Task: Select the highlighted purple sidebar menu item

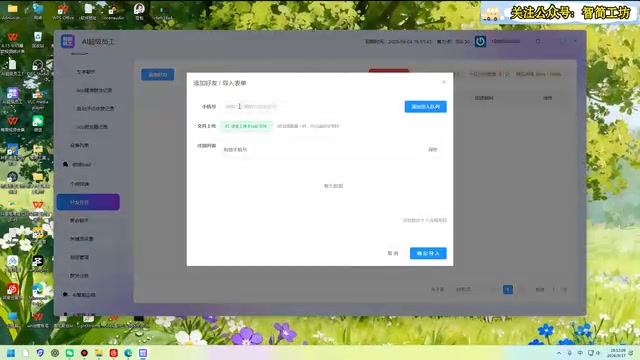Action: (x=88, y=202)
